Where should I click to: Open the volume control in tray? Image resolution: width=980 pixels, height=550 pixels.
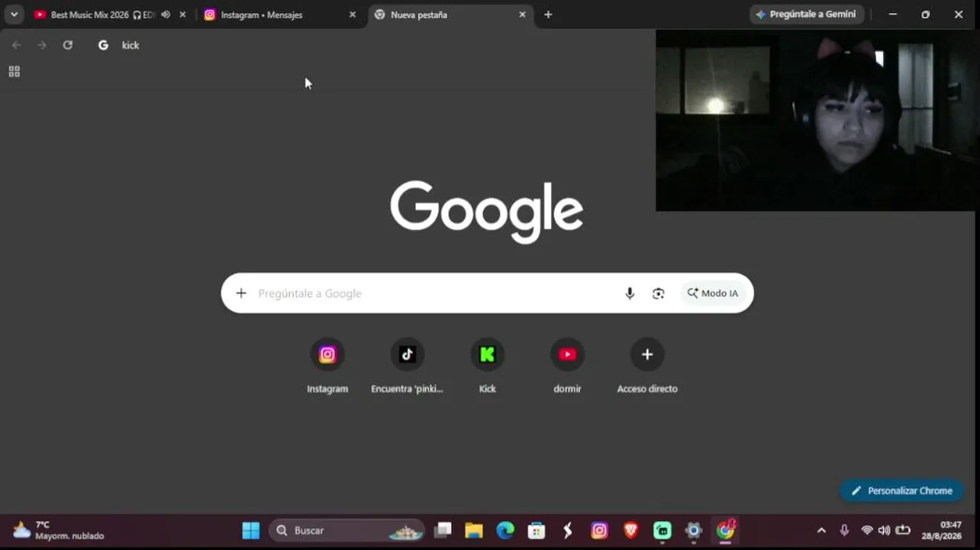click(884, 530)
